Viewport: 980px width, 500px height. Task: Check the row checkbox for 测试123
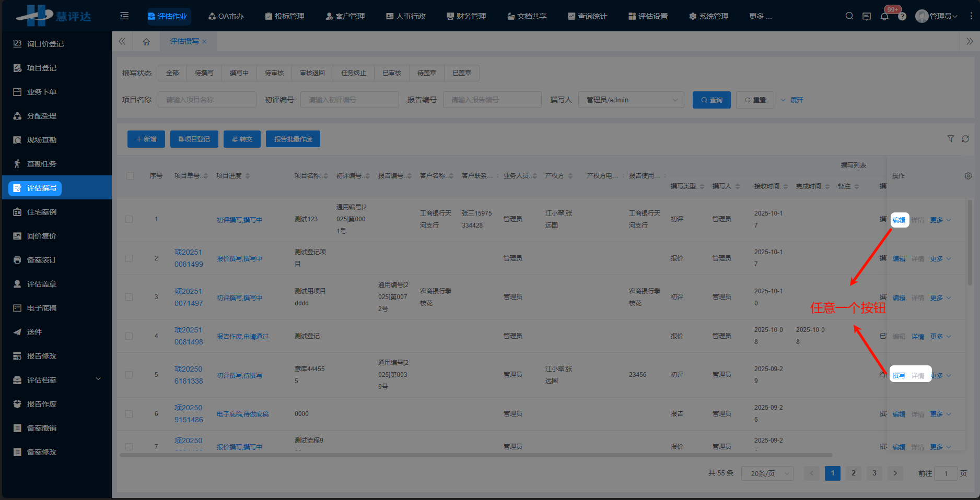[130, 219]
